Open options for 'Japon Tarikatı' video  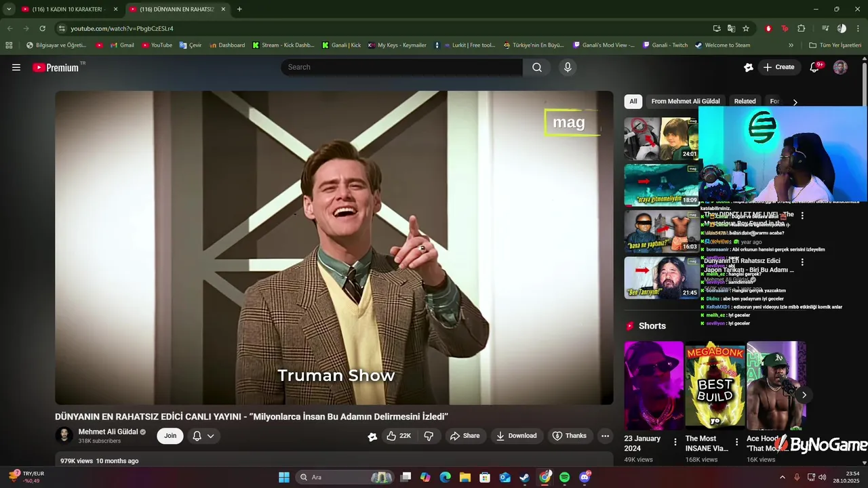[x=802, y=262]
